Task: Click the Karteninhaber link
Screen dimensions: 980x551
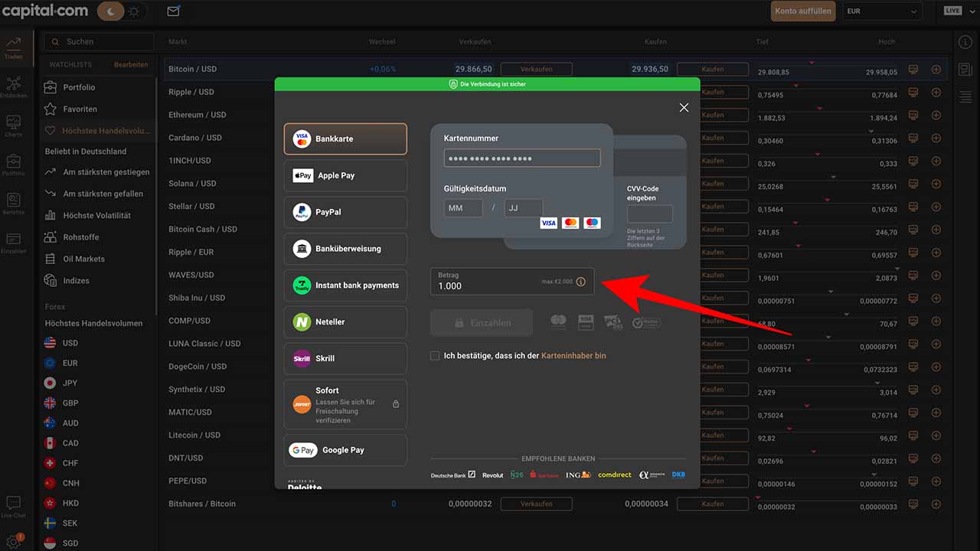Action: point(573,356)
